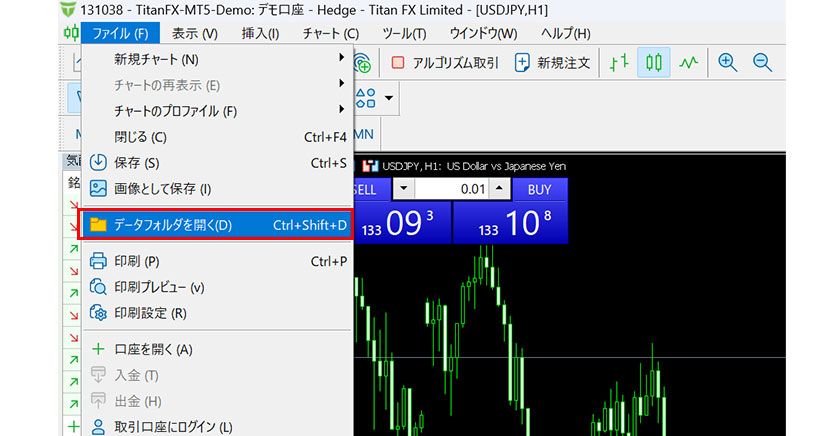Decrease lot volume with down arrow
The width and height of the screenshot is (840, 436).
[x=402, y=189]
